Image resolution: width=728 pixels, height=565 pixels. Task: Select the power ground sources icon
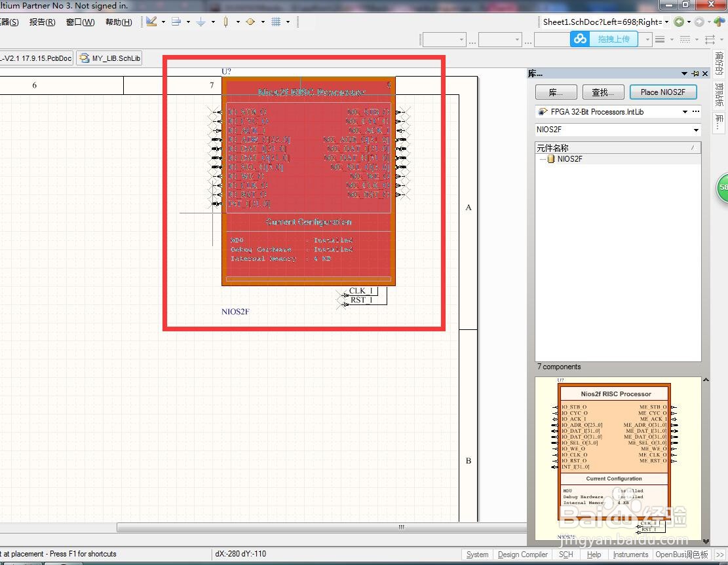pos(201,22)
